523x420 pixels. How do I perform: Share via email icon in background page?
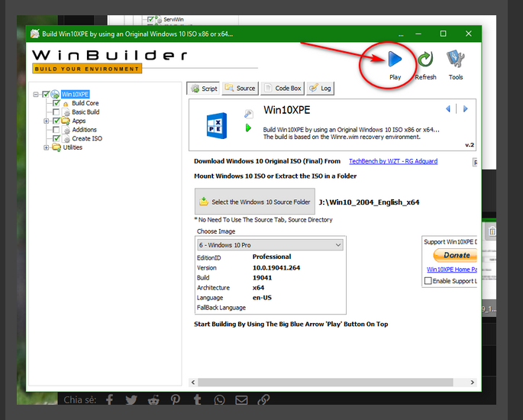[241, 399]
